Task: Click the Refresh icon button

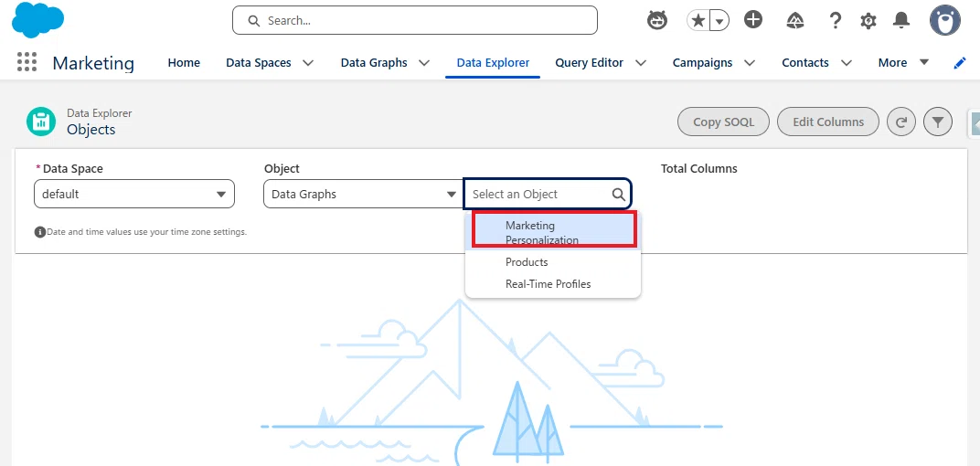Action: coord(901,122)
